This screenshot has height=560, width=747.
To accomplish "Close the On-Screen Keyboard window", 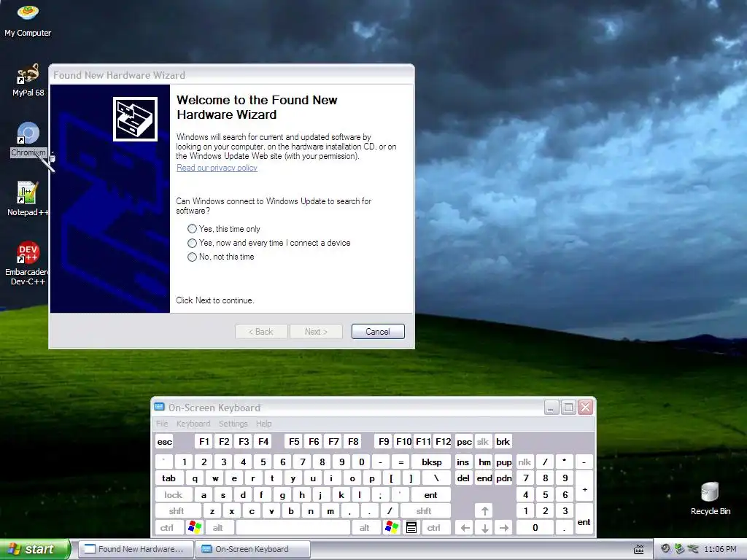I will click(586, 408).
